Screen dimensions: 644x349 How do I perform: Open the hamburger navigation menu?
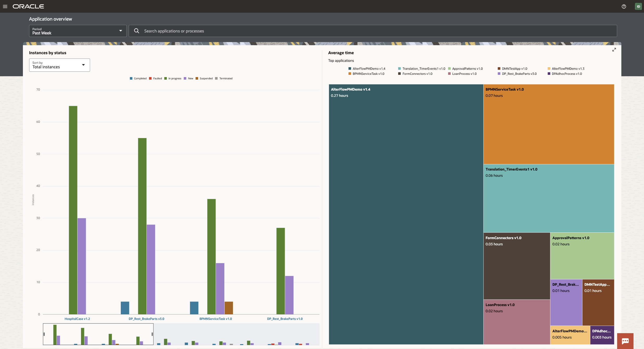[x=5, y=6]
